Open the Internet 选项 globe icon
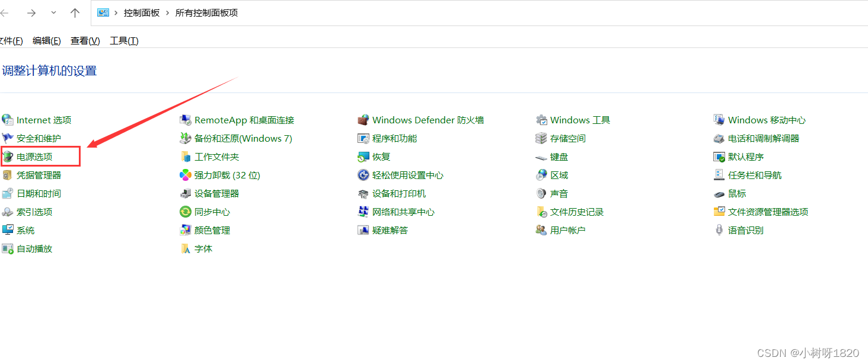 [8, 120]
